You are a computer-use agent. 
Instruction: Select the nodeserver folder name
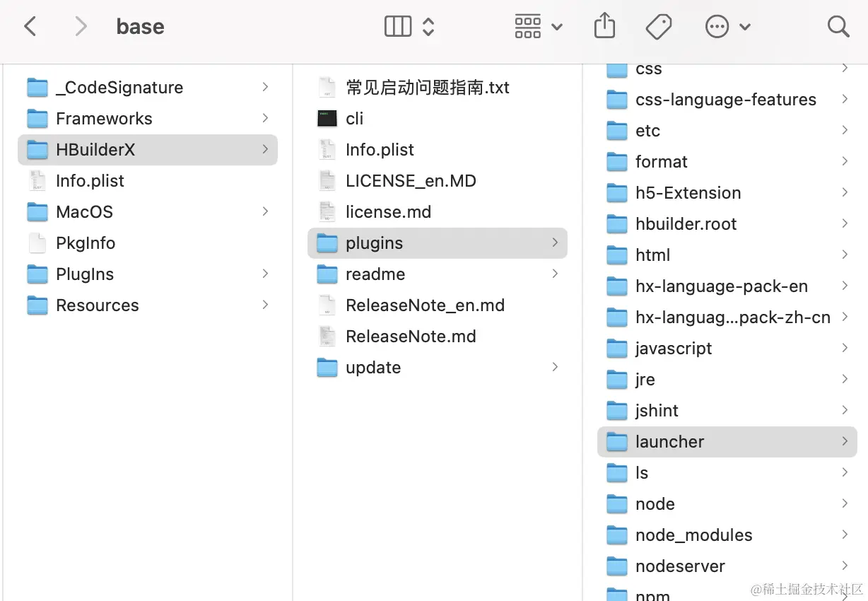click(680, 566)
